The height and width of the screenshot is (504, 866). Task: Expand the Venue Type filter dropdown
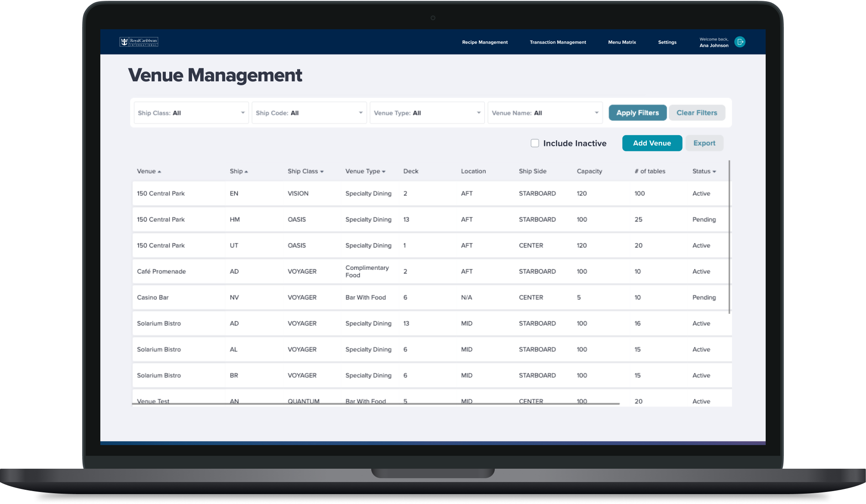coord(427,113)
